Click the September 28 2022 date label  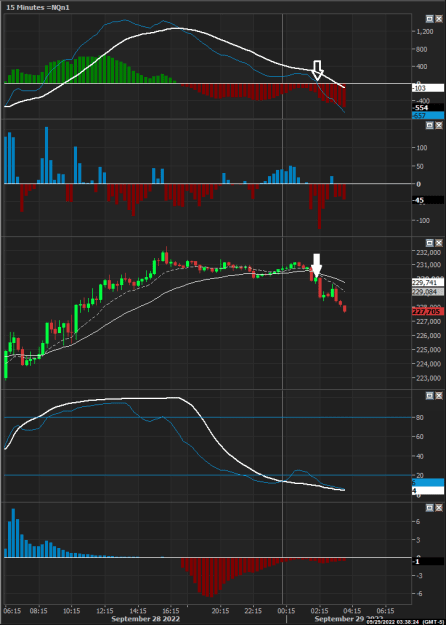tap(145, 619)
